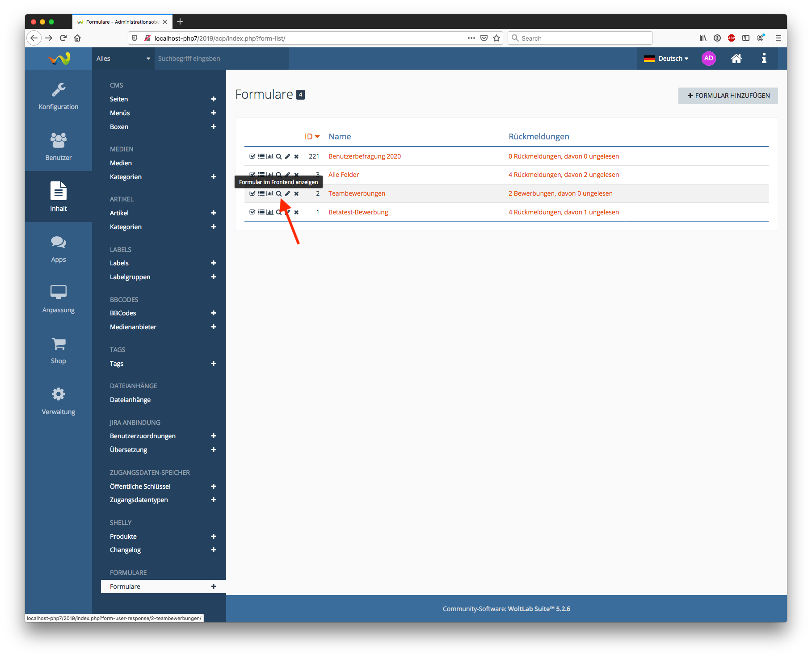The width and height of the screenshot is (812, 658).
Task: Toggle enabled checkbox for Betatest-Bewerbung form
Action: [252, 212]
